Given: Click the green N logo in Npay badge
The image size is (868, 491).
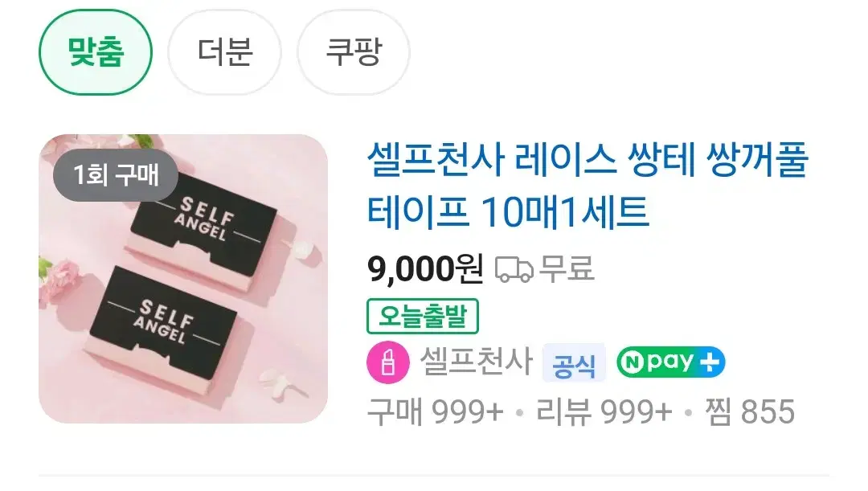Looking at the screenshot, I should [632, 362].
